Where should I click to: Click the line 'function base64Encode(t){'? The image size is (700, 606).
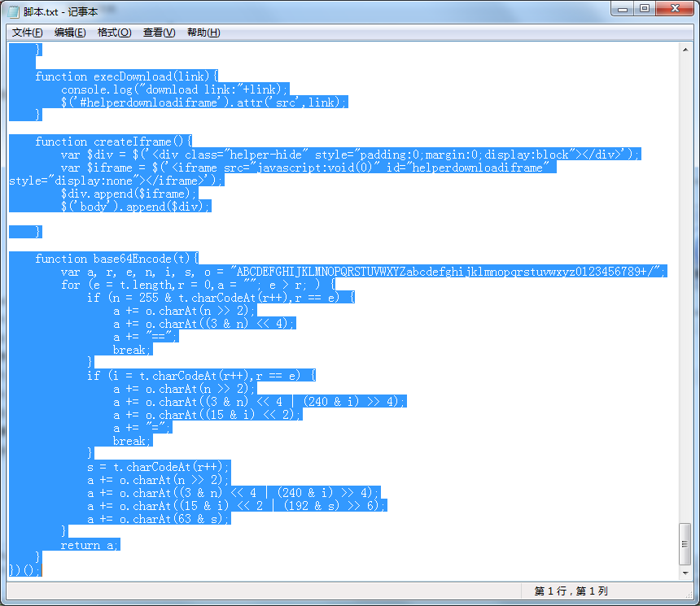tap(117, 259)
